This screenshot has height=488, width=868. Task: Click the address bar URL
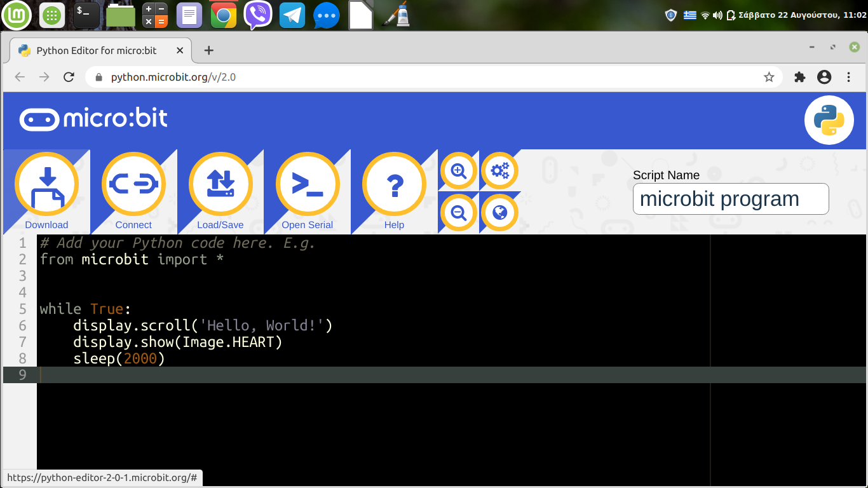[x=173, y=77]
